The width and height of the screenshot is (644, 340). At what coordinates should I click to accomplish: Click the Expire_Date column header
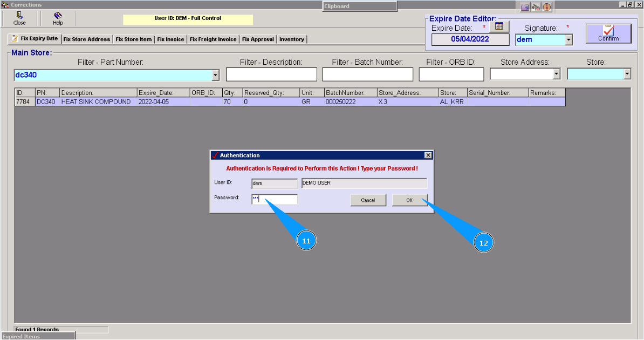pyautogui.click(x=163, y=93)
